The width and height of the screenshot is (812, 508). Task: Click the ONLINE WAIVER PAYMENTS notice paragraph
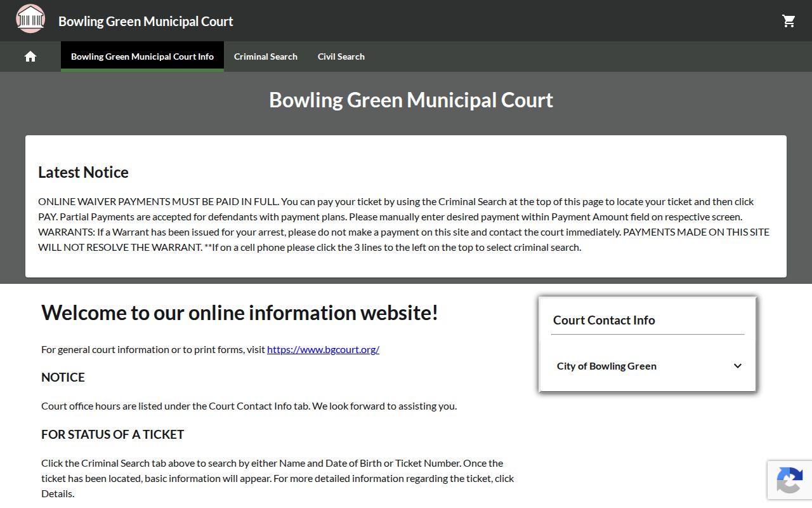pos(404,224)
